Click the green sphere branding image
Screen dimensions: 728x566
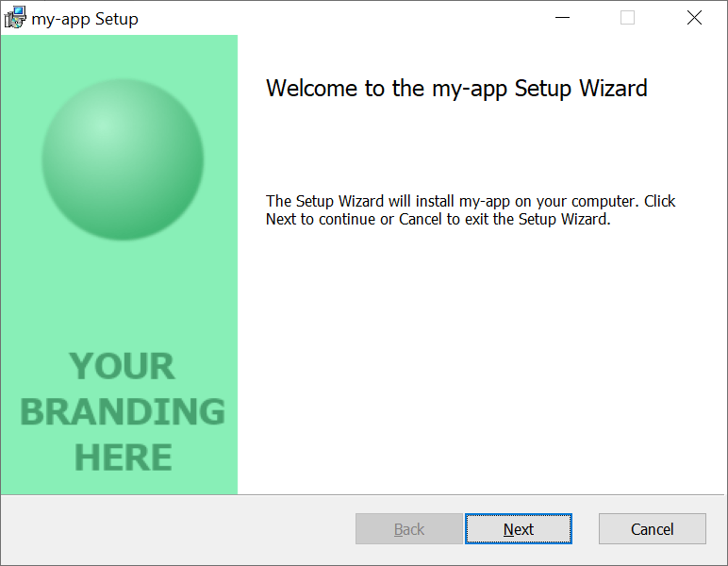pos(123,159)
